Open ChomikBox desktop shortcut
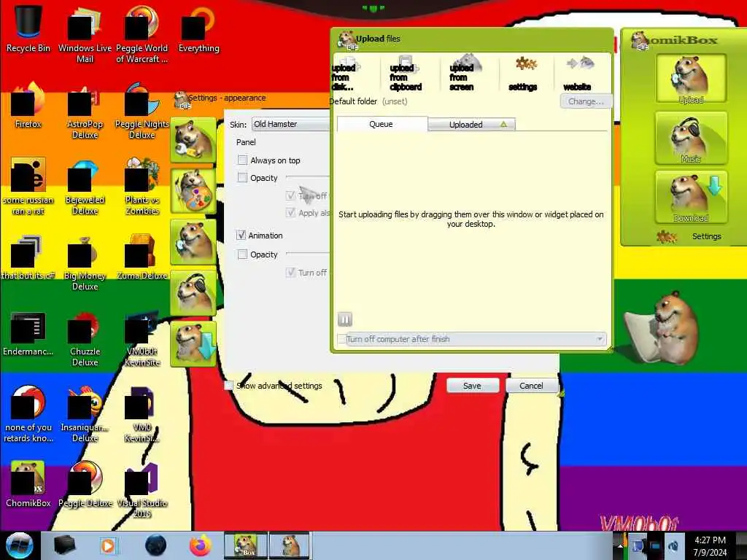Viewport: 747px width, 560px height. click(28, 483)
